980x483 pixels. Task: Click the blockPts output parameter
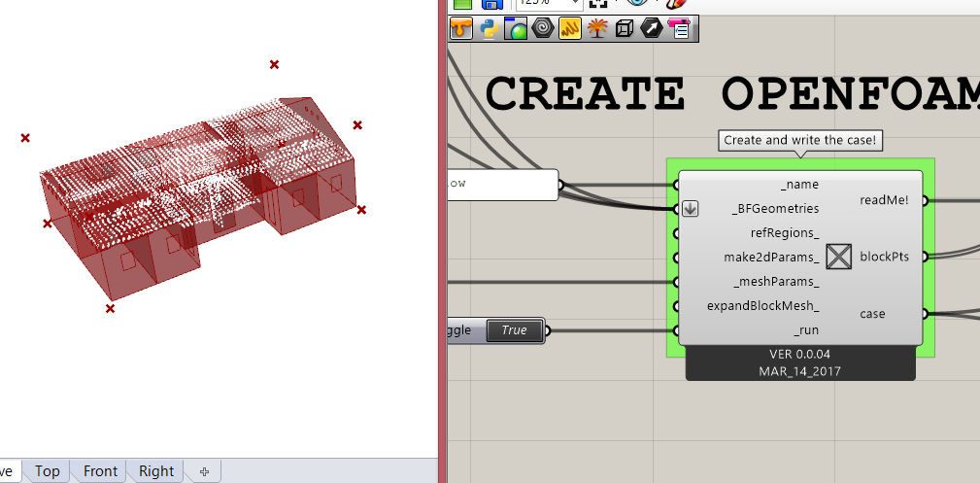[885, 257]
